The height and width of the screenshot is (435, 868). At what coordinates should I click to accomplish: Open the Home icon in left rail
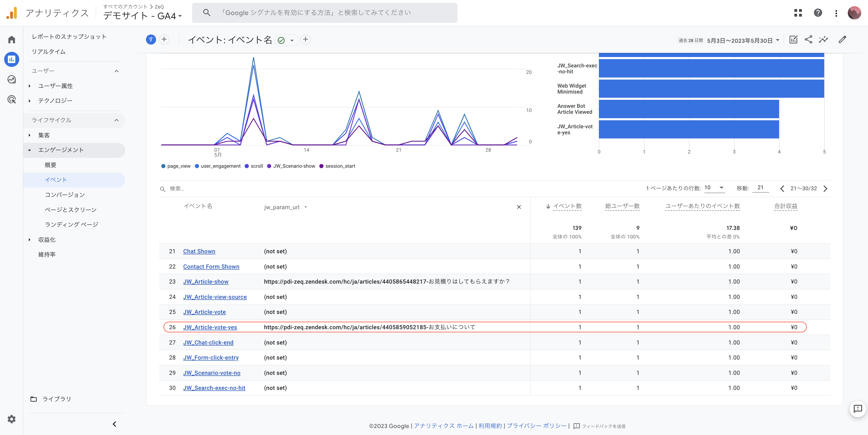11,39
